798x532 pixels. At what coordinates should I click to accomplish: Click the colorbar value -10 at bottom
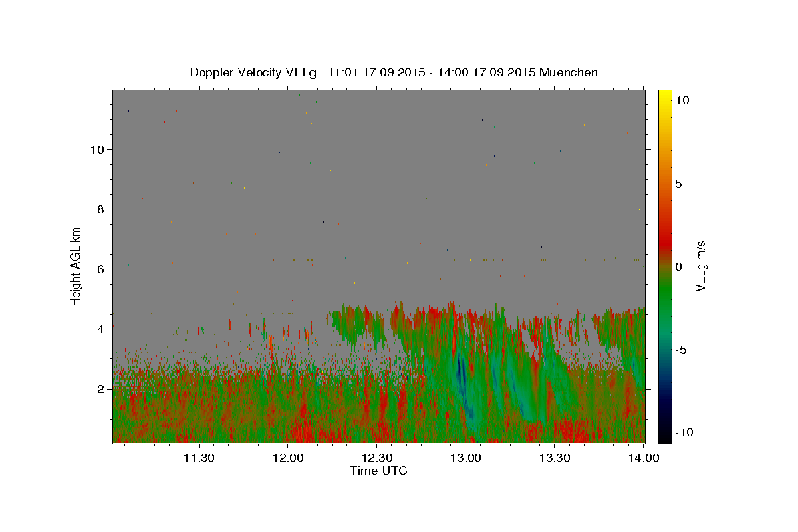pos(684,432)
